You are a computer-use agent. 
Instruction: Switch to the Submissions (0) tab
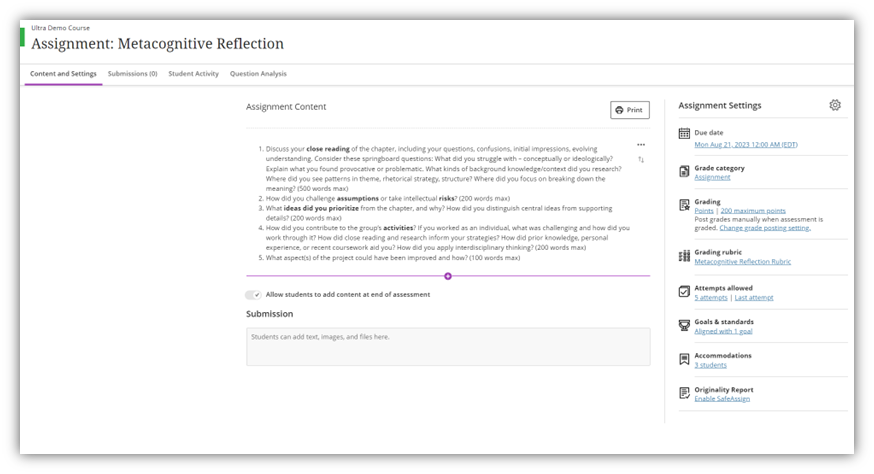pyautogui.click(x=133, y=74)
